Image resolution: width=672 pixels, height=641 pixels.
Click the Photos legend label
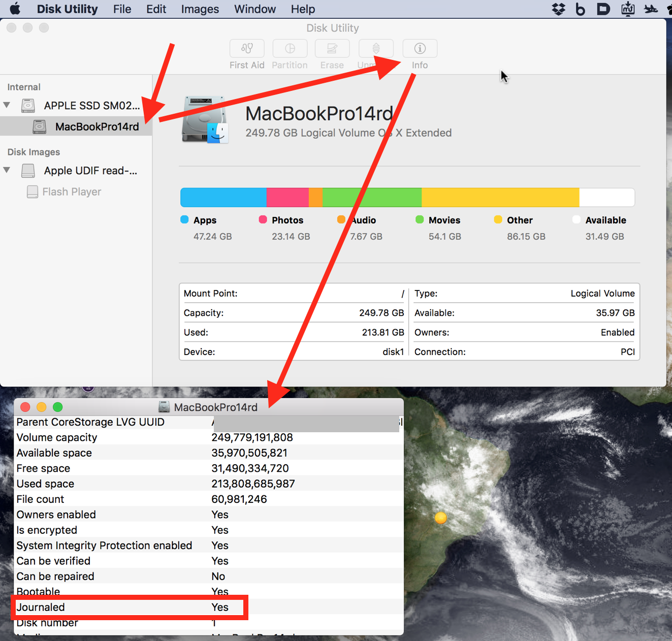287,220
